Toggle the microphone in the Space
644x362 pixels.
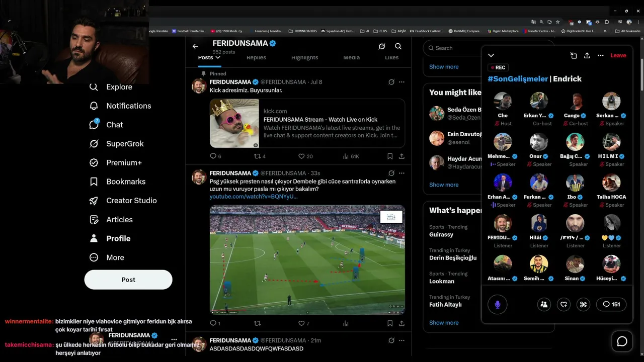click(x=498, y=304)
